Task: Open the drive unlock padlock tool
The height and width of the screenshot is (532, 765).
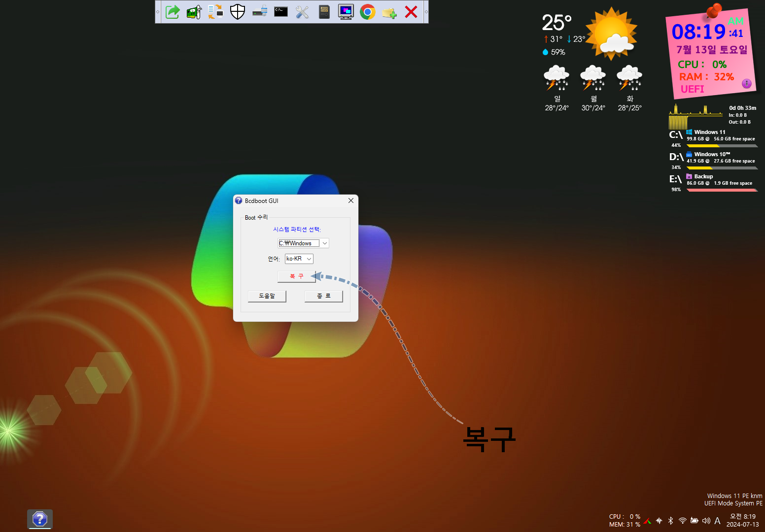Action: (260, 12)
